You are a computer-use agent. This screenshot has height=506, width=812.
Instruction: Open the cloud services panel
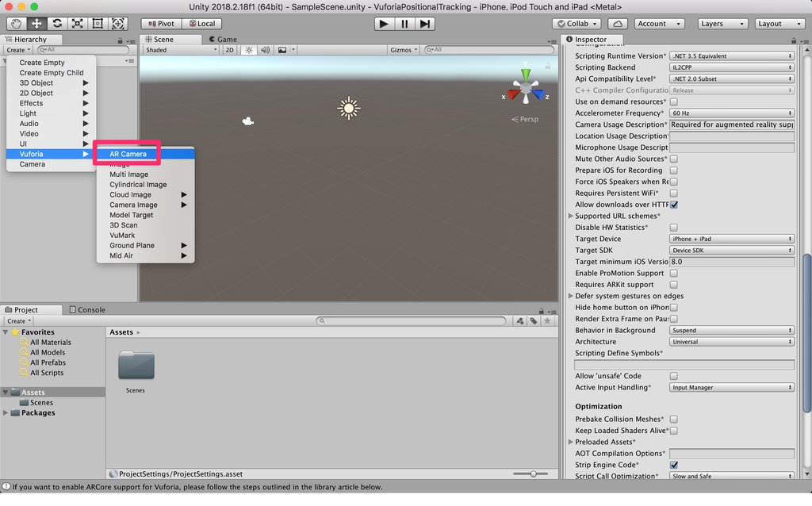tap(618, 24)
